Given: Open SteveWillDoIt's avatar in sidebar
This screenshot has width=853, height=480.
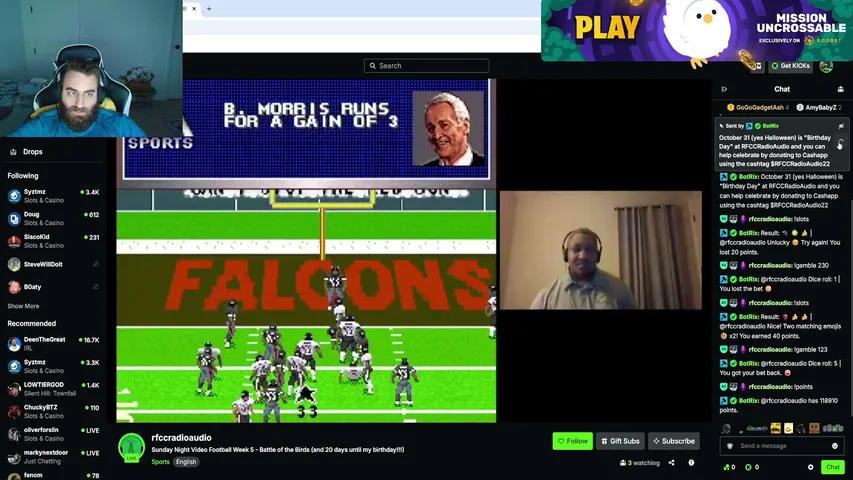Looking at the screenshot, I should pyautogui.click(x=14, y=264).
